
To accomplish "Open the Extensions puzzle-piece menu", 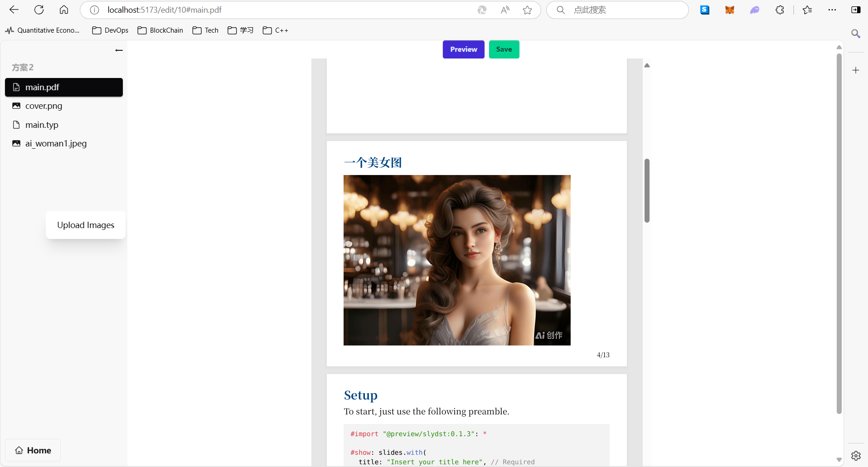I will pyautogui.click(x=780, y=10).
